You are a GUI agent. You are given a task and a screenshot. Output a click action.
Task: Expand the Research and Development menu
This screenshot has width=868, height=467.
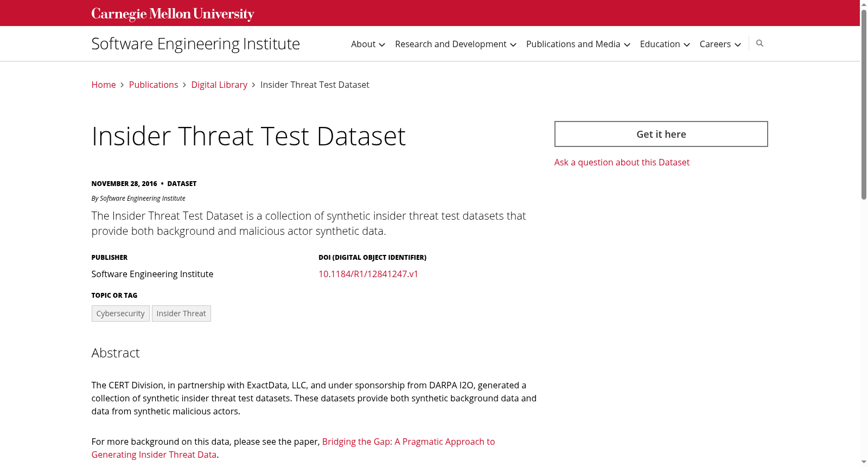(x=456, y=44)
